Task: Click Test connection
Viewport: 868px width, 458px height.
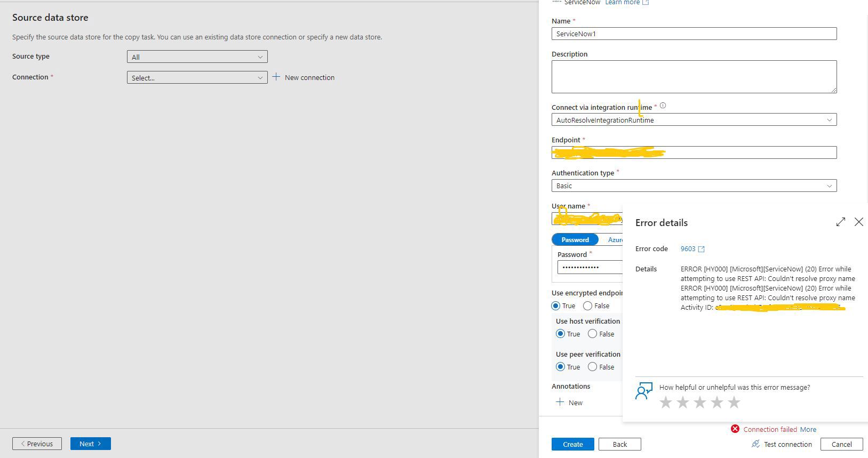Action: [x=782, y=444]
